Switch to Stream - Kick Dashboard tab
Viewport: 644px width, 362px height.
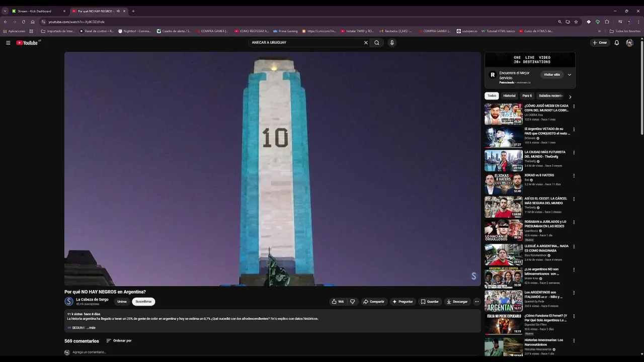[x=39, y=11]
